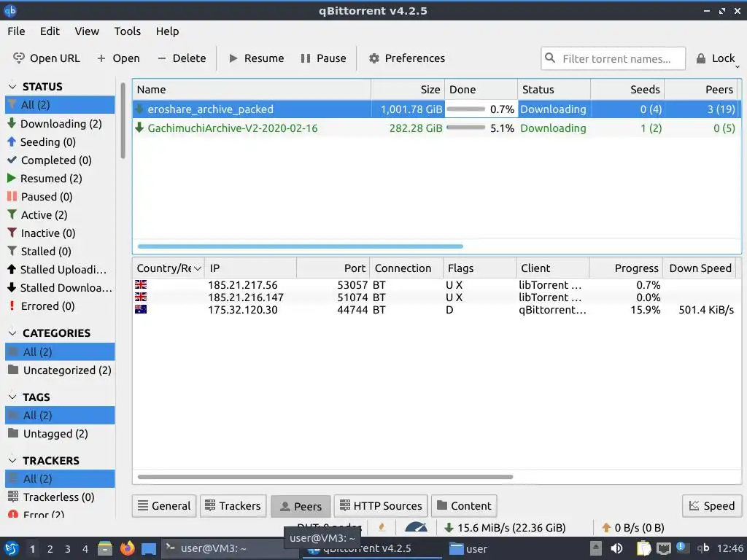Sort torrents by Seeds column header
Screen dimensions: 747x560
click(x=627, y=90)
